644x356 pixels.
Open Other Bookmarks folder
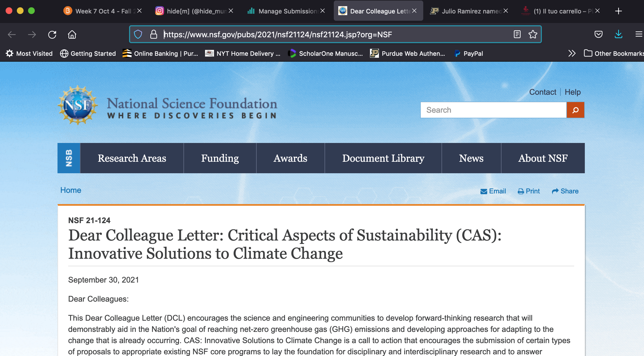[x=614, y=53]
